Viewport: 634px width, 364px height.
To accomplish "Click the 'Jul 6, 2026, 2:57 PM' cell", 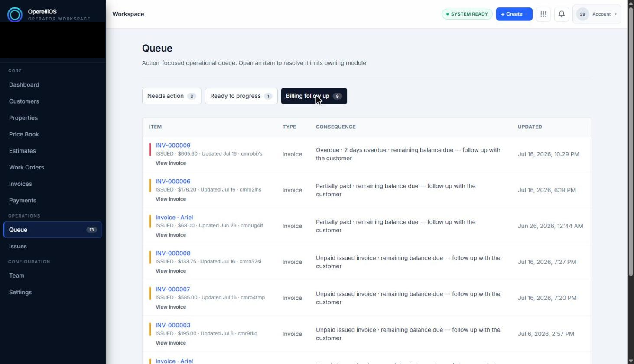I will (x=546, y=334).
